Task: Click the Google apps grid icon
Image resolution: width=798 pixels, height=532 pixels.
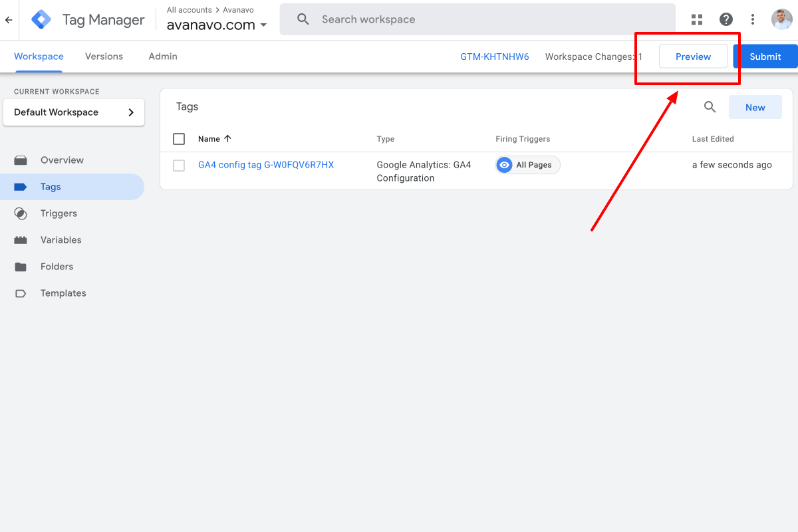Action: click(696, 19)
